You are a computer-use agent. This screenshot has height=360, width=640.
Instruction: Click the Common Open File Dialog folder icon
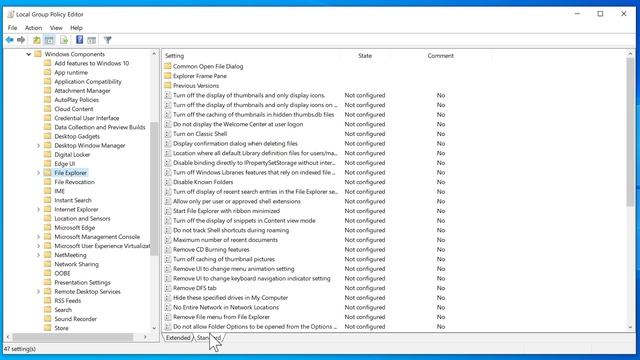tap(168, 66)
